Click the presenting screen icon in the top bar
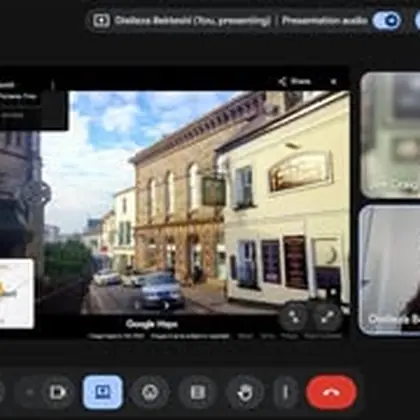 click(x=100, y=21)
